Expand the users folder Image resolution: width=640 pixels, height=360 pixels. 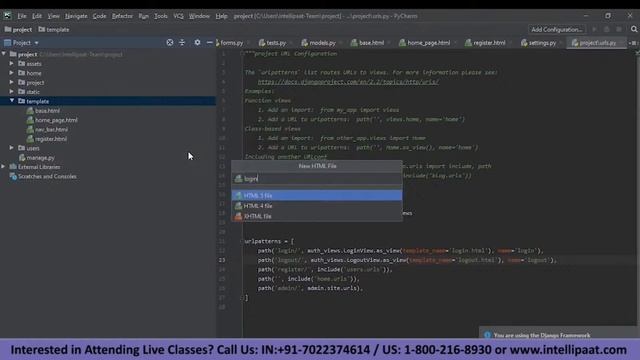[x=11, y=148]
